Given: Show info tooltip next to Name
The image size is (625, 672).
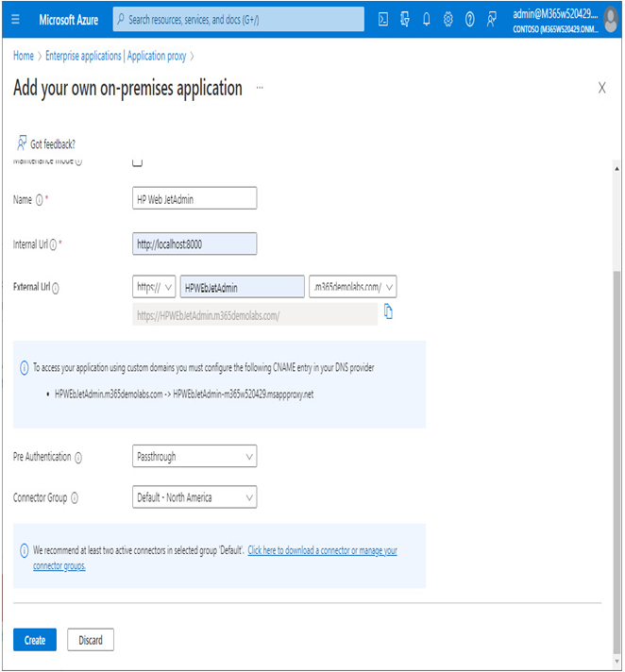Looking at the screenshot, I should (40, 200).
